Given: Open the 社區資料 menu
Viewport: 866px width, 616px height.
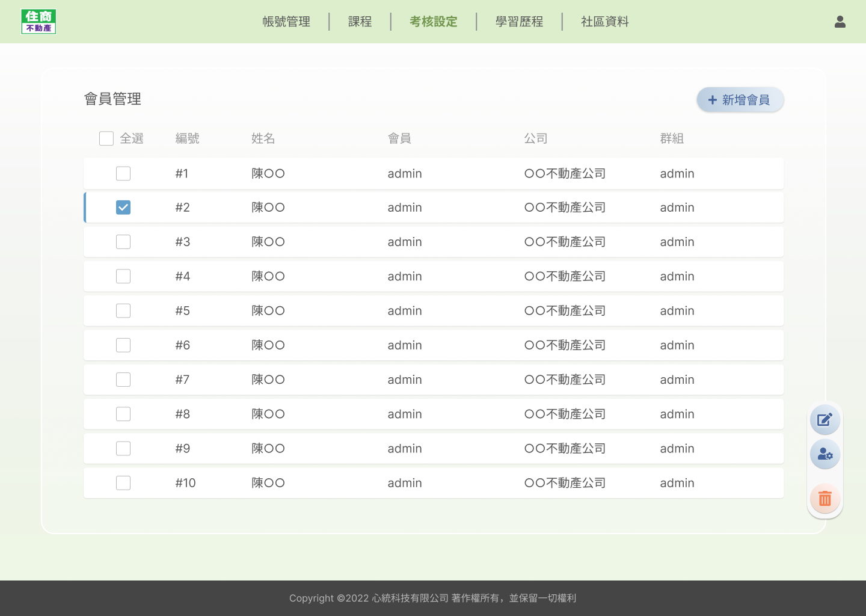Looking at the screenshot, I should point(605,22).
